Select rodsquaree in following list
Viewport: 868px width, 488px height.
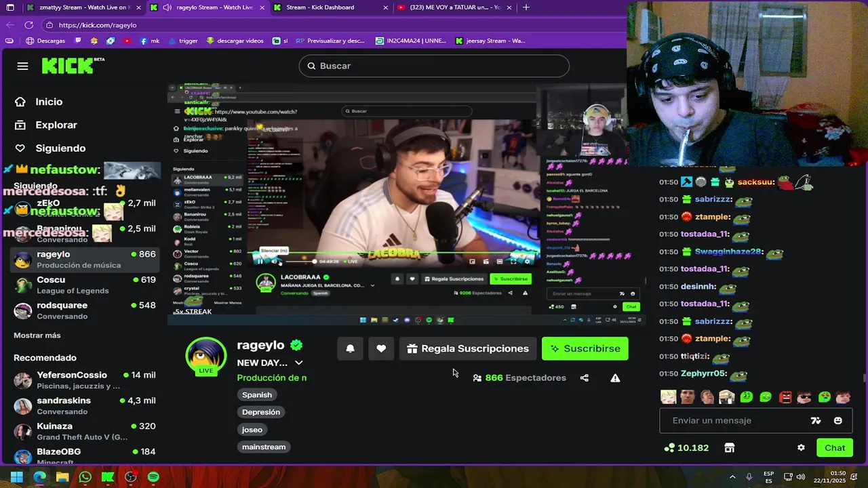click(x=85, y=310)
